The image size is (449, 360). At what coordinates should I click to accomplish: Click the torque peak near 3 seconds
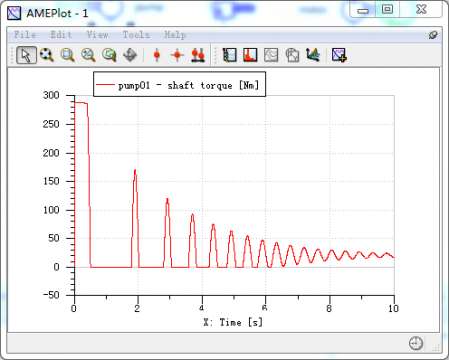[x=167, y=199]
